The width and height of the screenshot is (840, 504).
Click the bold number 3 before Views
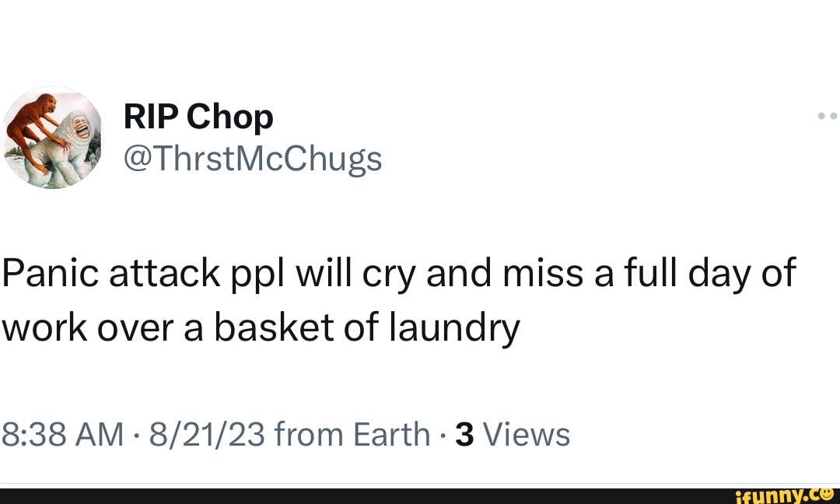point(464,434)
